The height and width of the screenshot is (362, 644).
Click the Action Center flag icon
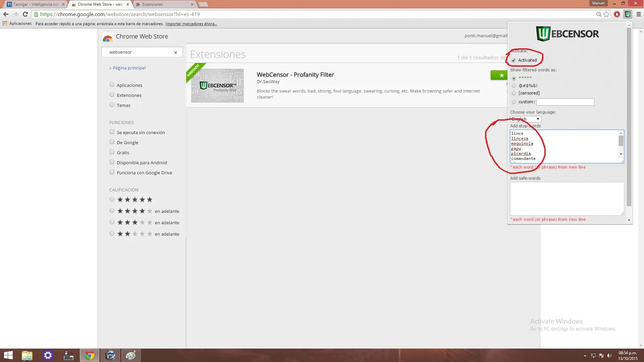click(601, 356)
